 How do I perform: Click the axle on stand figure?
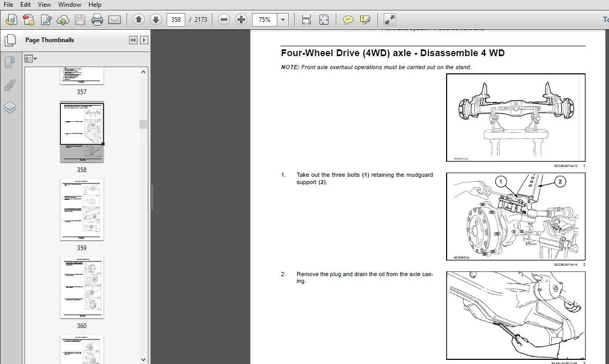click(x=516, y=118)
